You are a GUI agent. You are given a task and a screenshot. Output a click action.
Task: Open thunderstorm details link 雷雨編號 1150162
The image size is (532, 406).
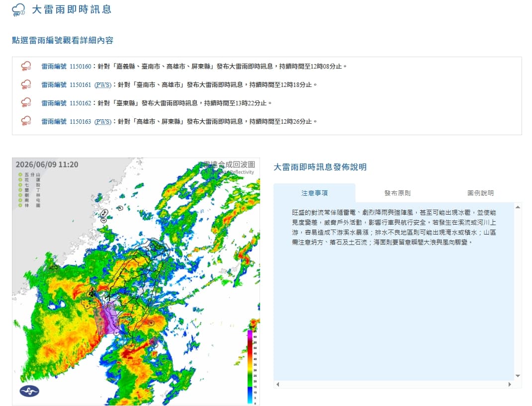66,103
